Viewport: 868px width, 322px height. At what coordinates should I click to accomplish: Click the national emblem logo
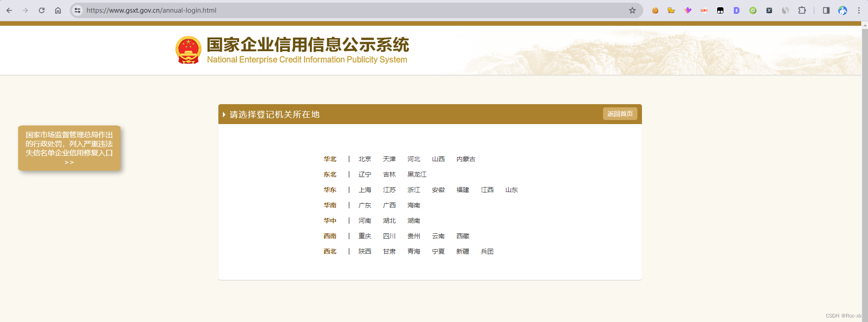[188, 50]
